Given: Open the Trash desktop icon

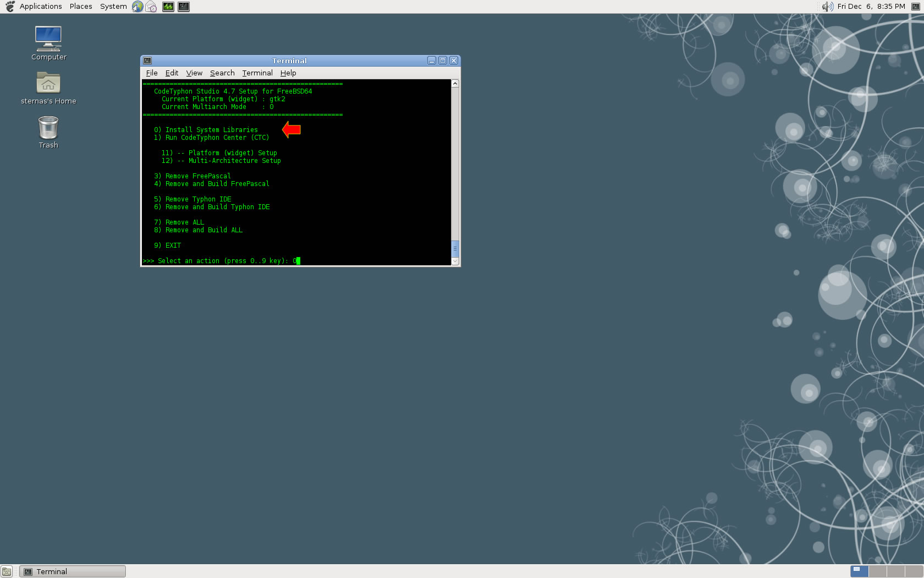Looking at the screenshot, I should point(48,132).
